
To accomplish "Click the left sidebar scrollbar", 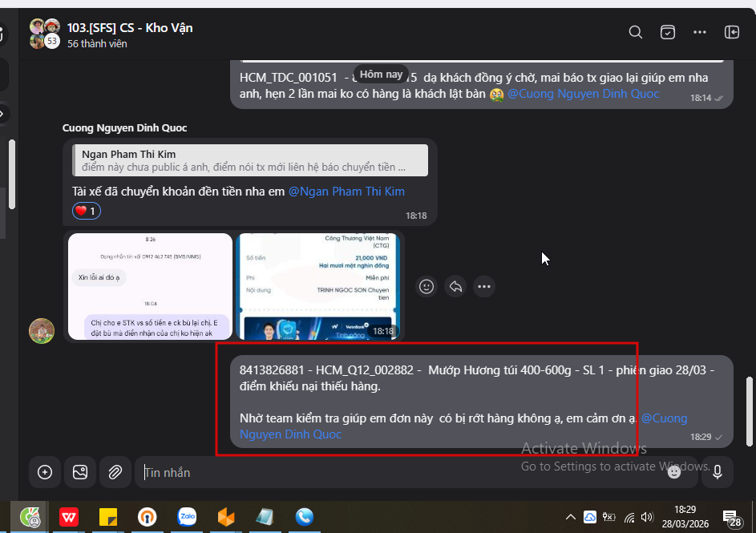I will click(12, 175).
